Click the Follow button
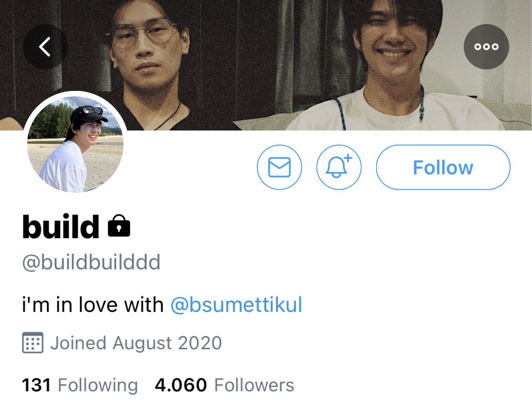532x407 pixels. [x=443, y=167]
